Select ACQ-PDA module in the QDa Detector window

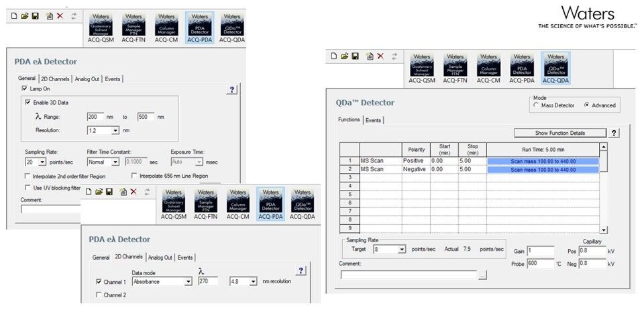point(522,68)
